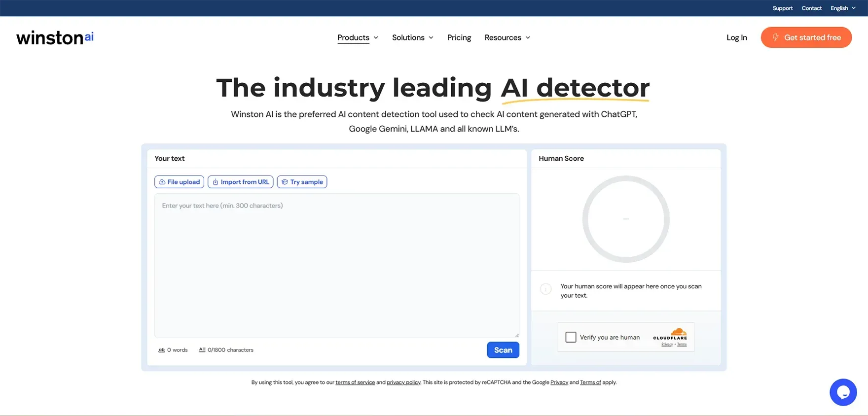This screenshot has width=868, height=416.
Task: Open the Support link in top bar
Action: (782, 8)
